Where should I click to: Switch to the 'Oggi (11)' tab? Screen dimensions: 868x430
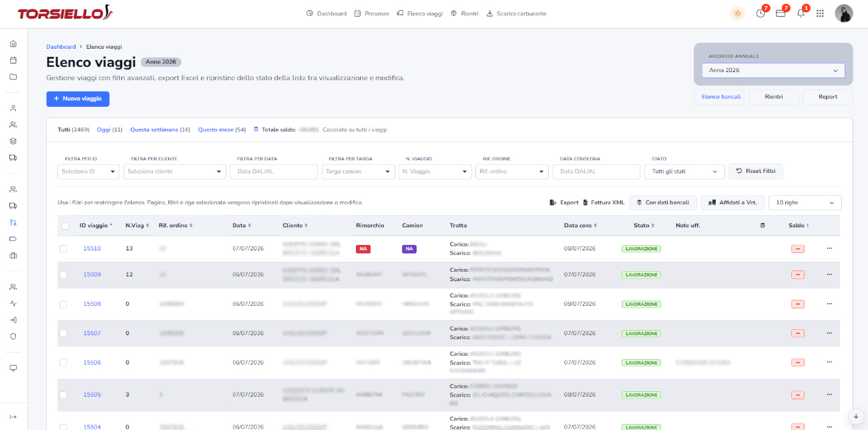110,130
